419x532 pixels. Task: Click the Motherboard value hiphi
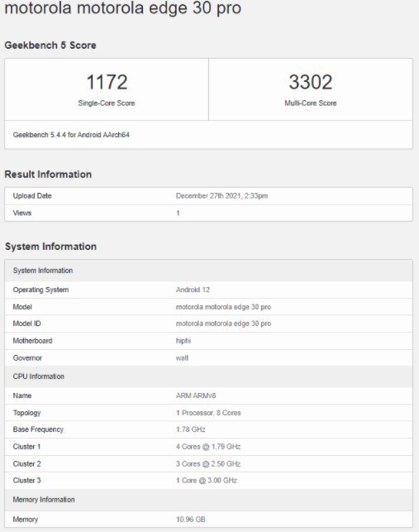(183, 341)
